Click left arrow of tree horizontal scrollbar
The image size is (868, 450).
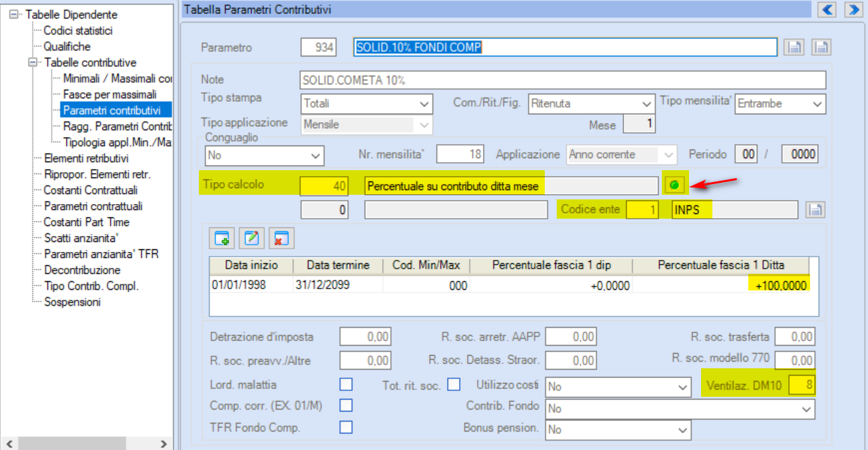pos(9,443)
